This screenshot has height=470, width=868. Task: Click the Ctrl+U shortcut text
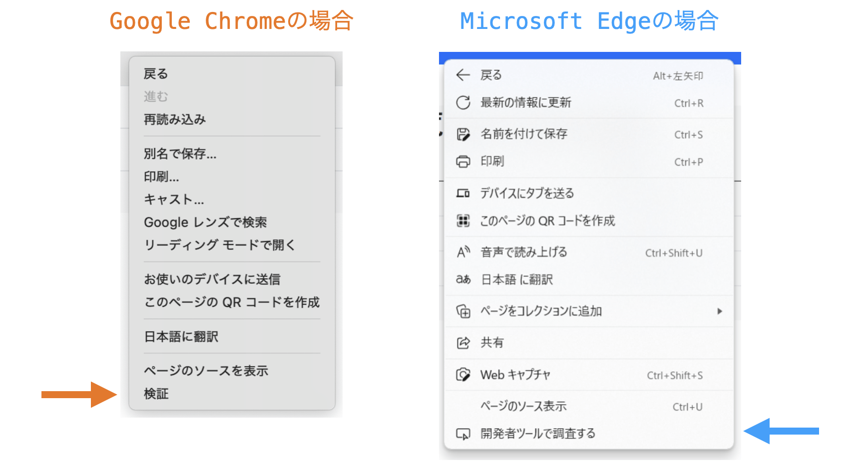pyautogui.click(x=687, y=407)
